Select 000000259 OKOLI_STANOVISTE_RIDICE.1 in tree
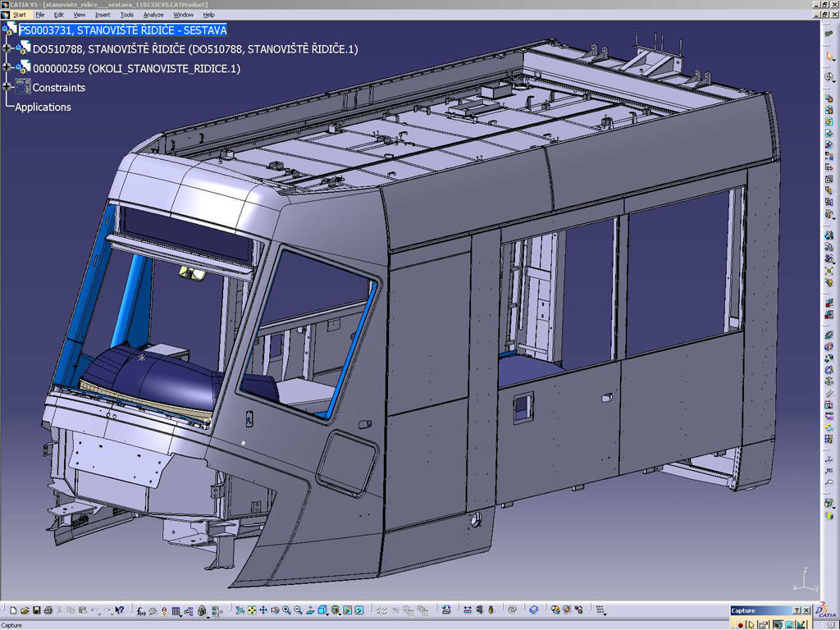The height and width of the screenshot is (630, 840). coord(136,68)
